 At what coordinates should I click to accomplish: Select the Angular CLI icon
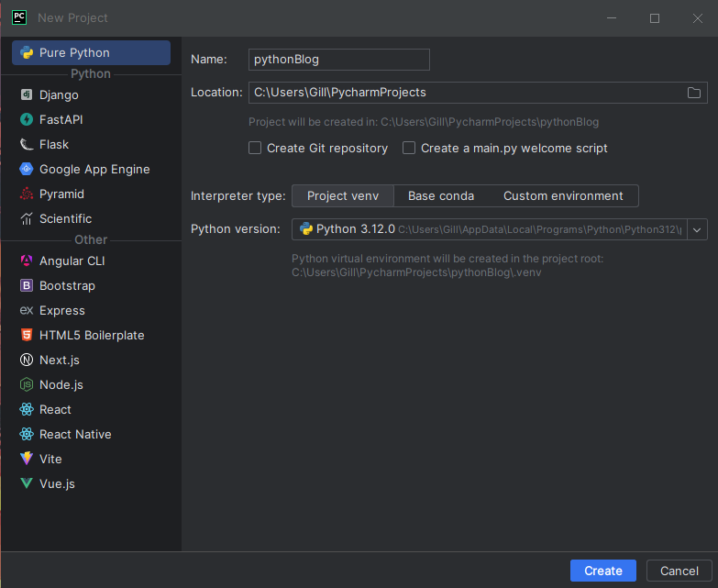point(27,261)
